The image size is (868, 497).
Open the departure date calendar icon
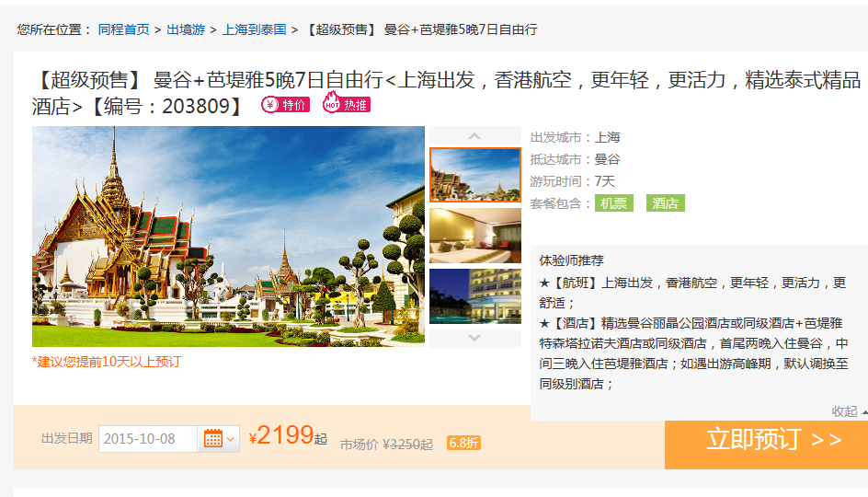pyautogui.click(x=213, y=439)
